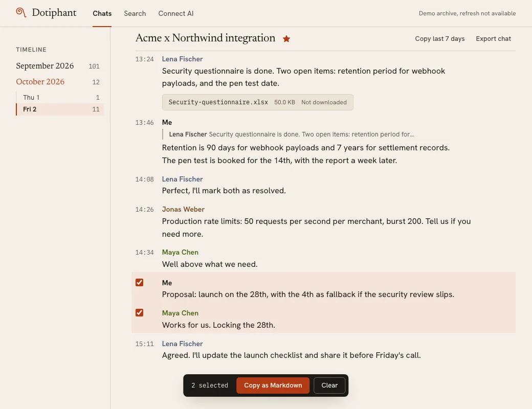This screenshot has height=409, width=532.
Task: Click Maya Chen's name on the 14:34 message
Action: [x=180, y=253]
